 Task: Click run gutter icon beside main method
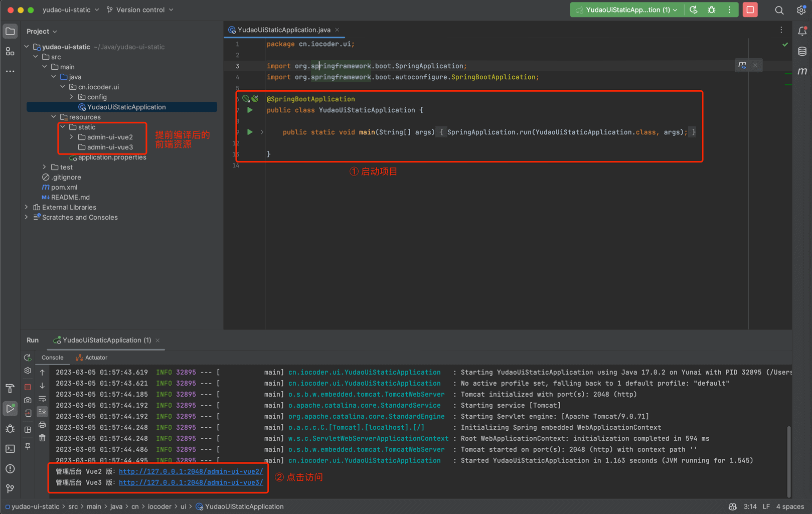tap(250, 132)
